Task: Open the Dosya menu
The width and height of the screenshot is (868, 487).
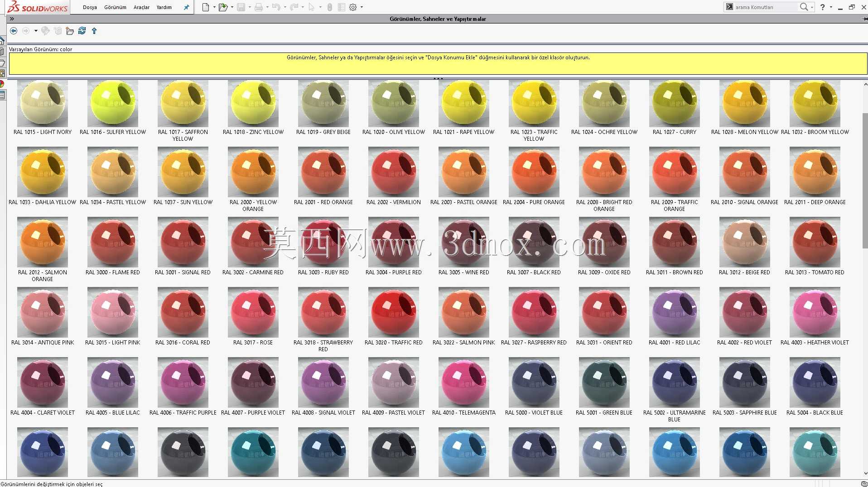Action: click(90, 7)
